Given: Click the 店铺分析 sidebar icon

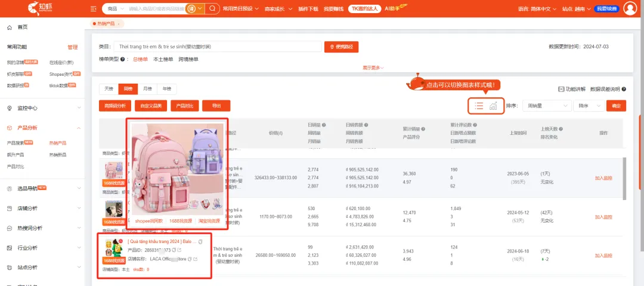Looking at the screenshot, I should [10, 208].
